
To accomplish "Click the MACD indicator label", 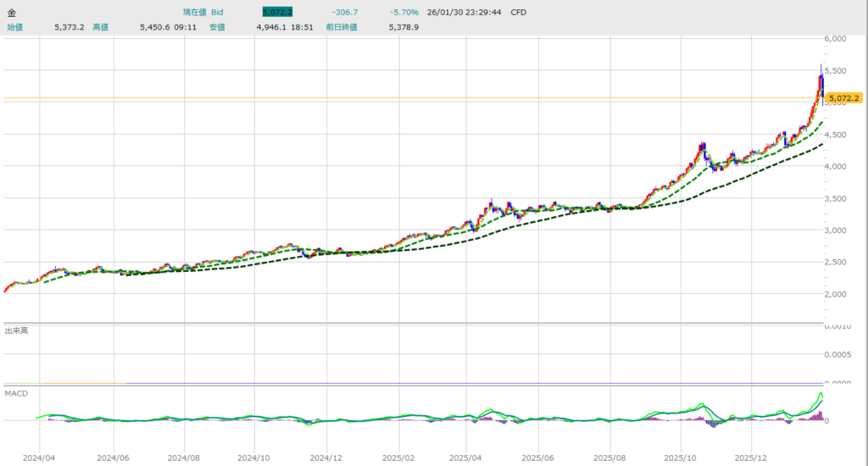I will (x=16, y=394).
